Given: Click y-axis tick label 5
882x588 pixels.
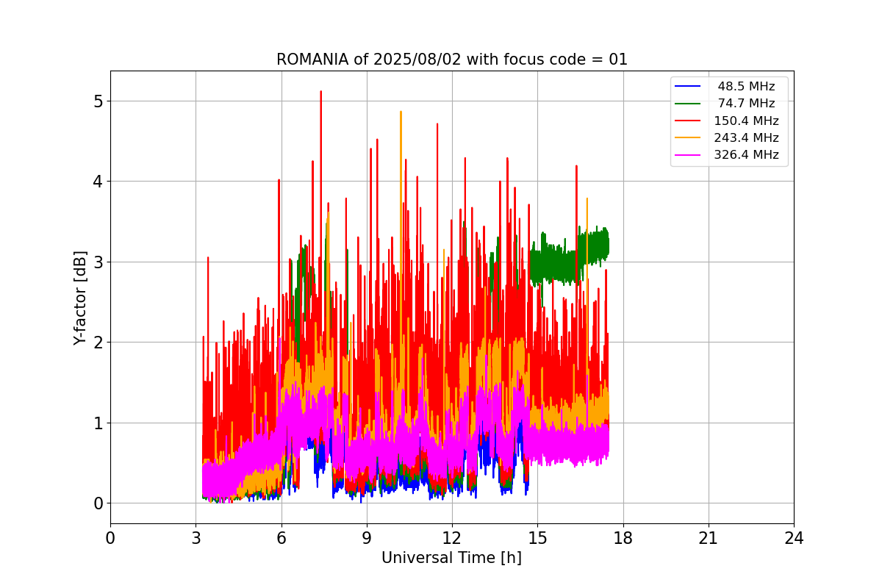Looking at the screenshot, I should point(98,101).
